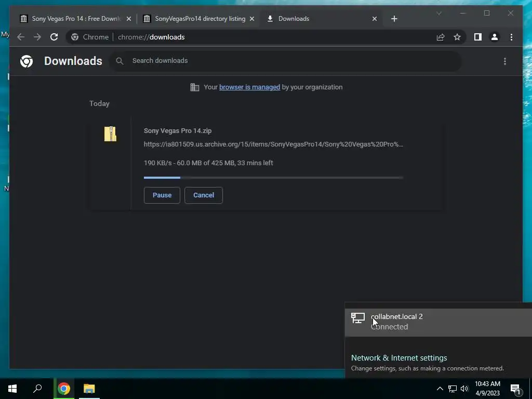Maximize the Chrome window
532x399 pixels.
pos(486,13)
